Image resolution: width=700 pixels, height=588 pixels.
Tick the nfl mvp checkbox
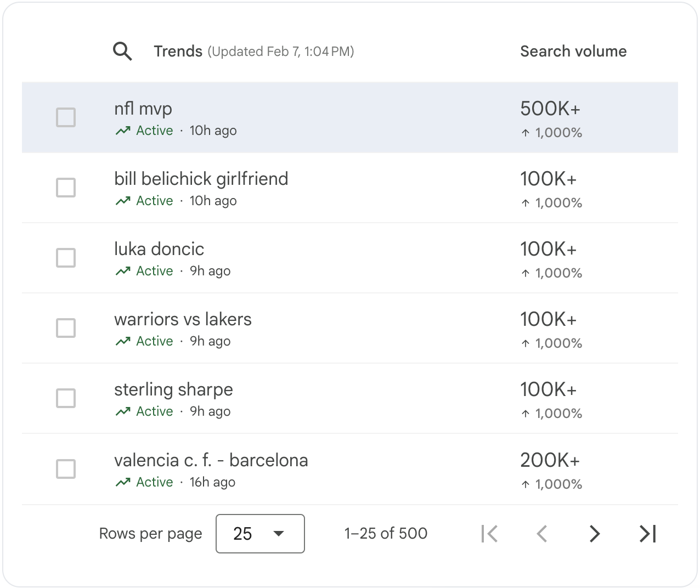[x=66, y=117]
